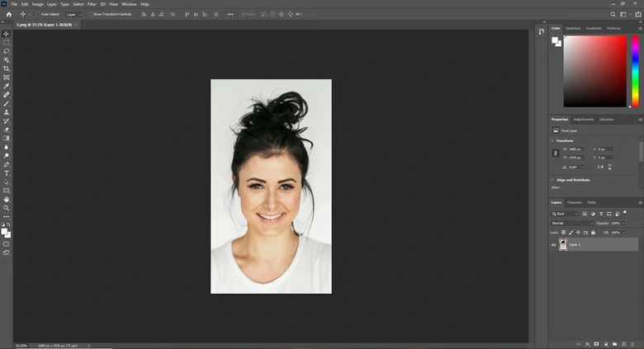
Task: Open the Color panel menu icon
Action: [640, 28]
